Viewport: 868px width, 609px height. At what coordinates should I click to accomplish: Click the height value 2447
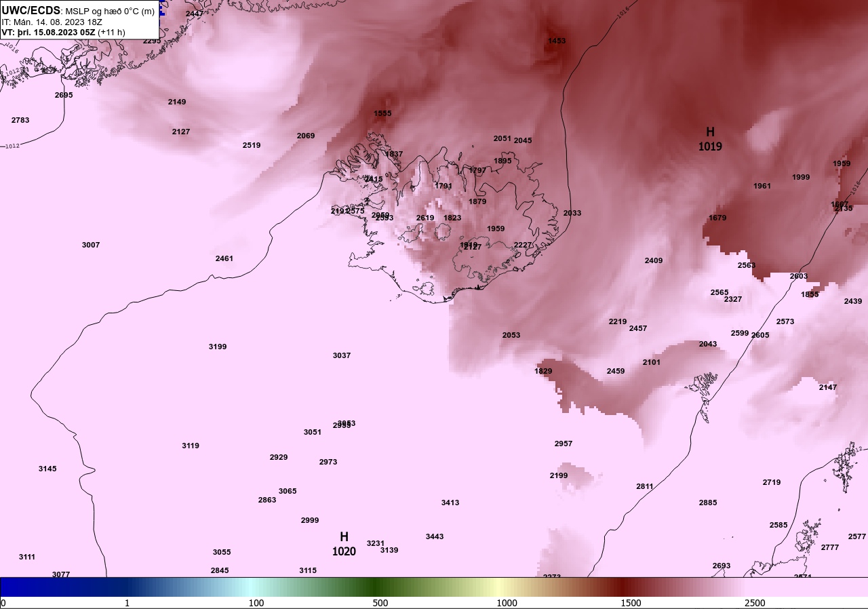[195, 14]
